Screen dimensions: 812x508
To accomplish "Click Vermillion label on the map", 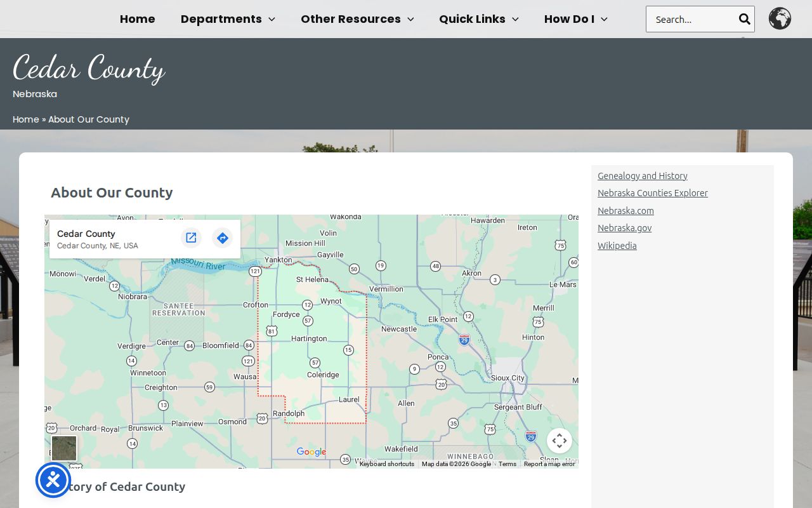I will pyautogui.click(x=386, y=289).
